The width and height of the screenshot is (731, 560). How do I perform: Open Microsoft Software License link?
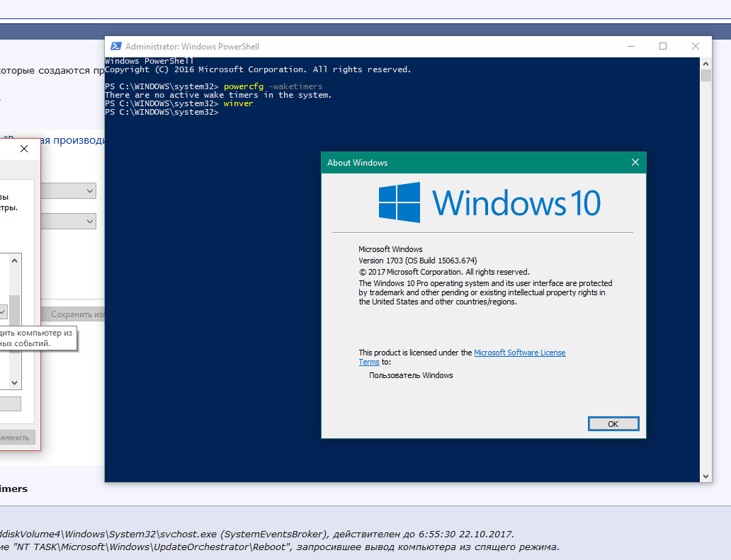click(520, 353)
